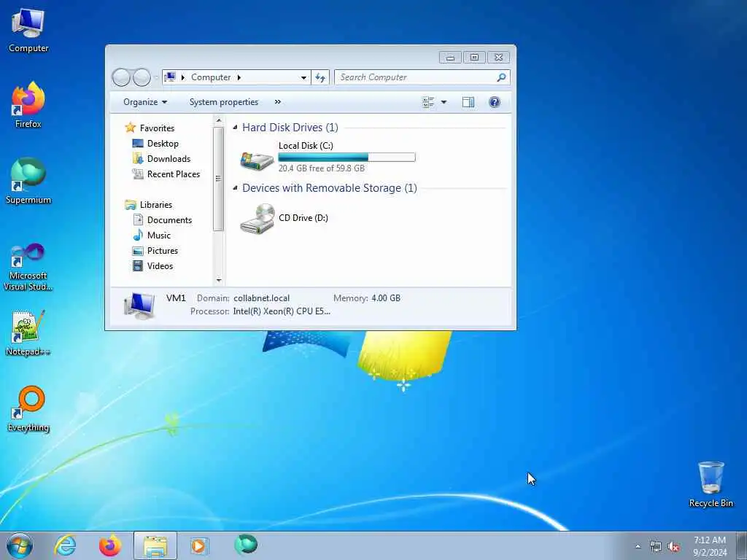The height and width of the screenshot is (560, 747).
Task: Click the network tray icon
Action: click(x=656, y=547)
